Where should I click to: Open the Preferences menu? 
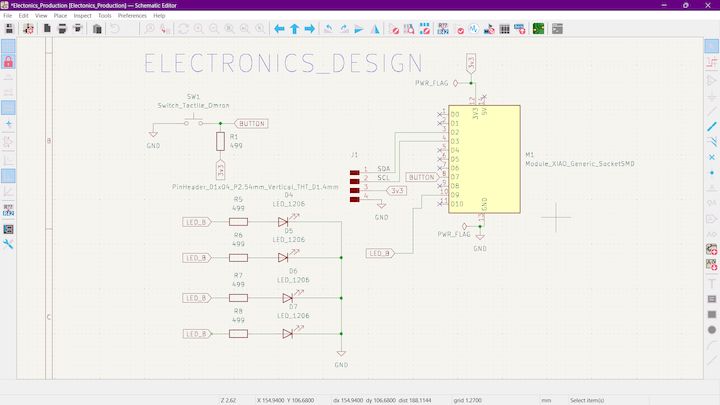point(132,16)
